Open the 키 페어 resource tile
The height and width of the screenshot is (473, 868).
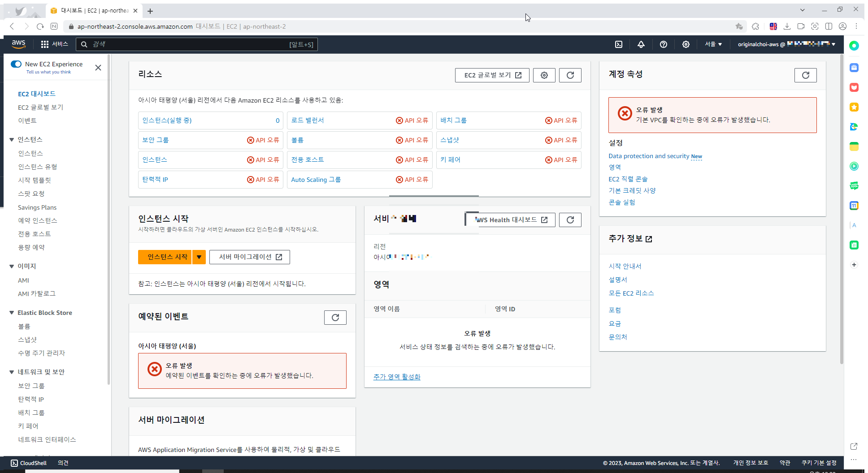pos(509,160)
